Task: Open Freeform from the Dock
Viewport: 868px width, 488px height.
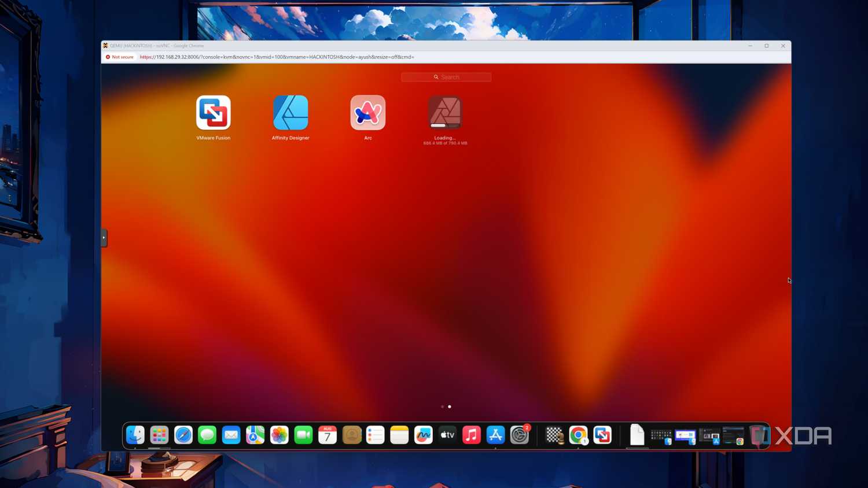Action: (424, 435)
